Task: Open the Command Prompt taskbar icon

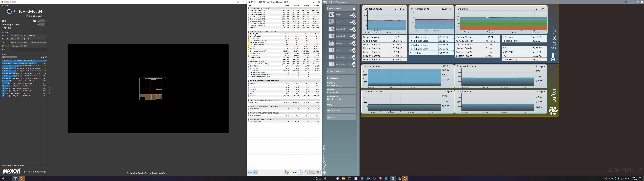Action: coord(350,178)
